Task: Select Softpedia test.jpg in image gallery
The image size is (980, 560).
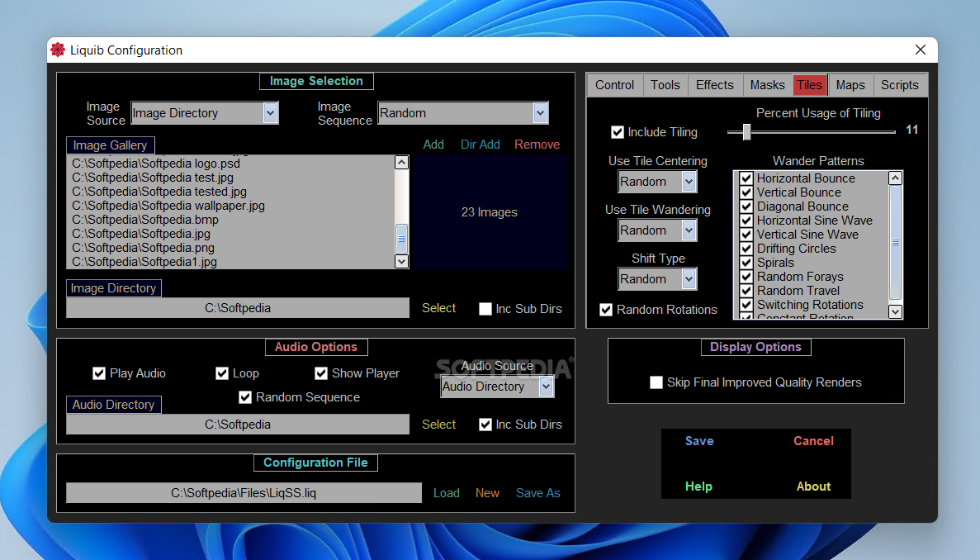Action: point(153,178)
